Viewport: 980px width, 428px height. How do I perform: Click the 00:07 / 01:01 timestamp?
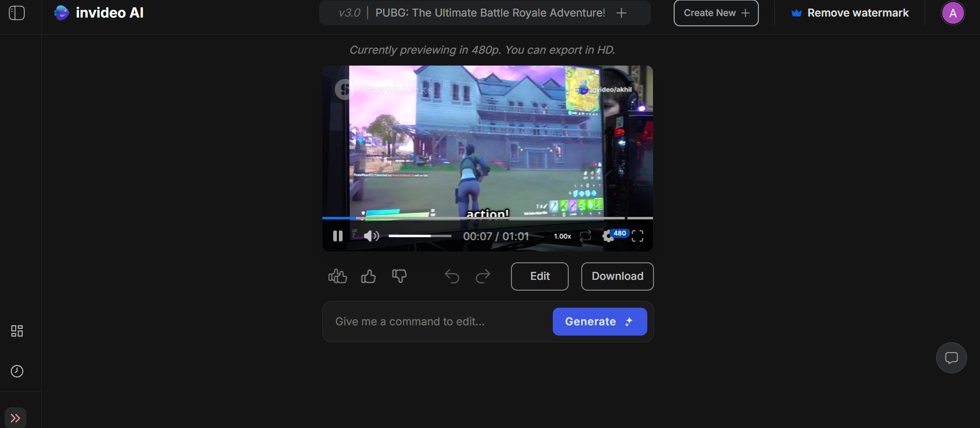coord(496,236)
